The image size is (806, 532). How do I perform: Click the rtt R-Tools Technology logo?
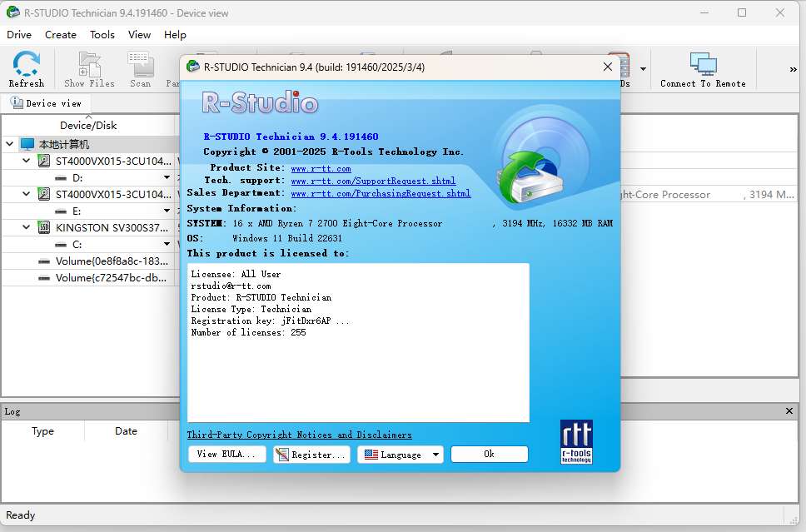(x=576, y=441)
